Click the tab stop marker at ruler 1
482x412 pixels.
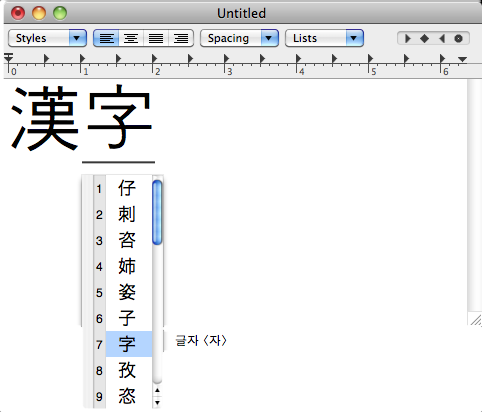[x=82, y=59]
